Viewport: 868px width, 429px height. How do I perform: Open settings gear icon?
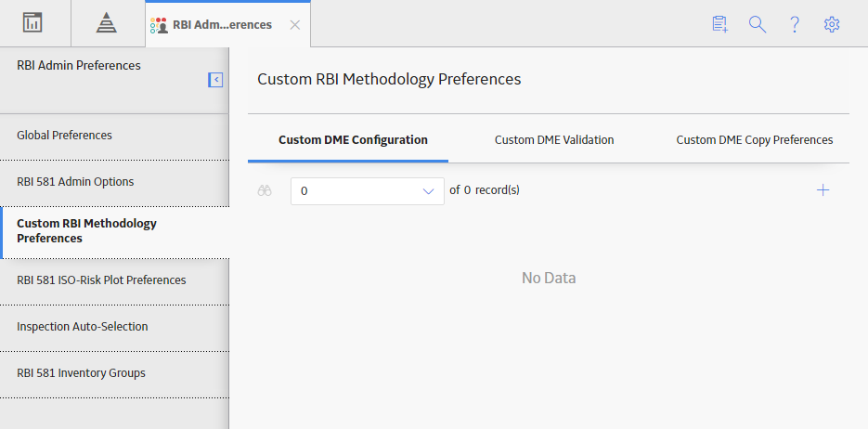tap(832, 24)
